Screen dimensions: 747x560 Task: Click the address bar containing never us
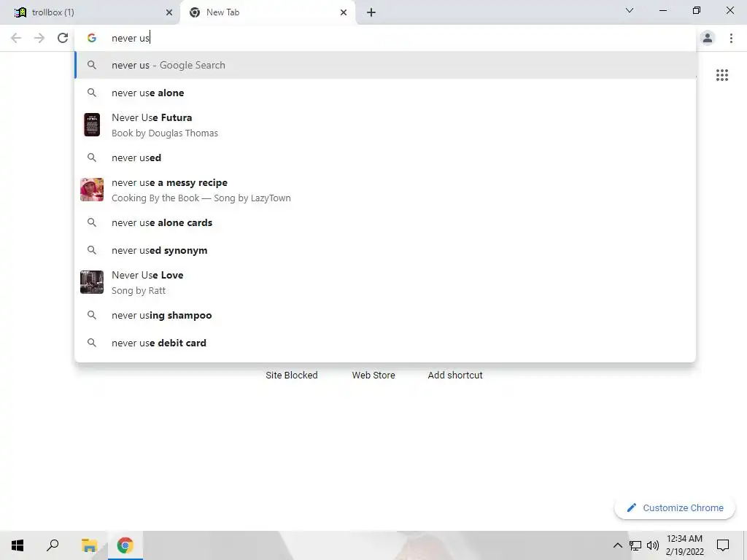[385, 38]
